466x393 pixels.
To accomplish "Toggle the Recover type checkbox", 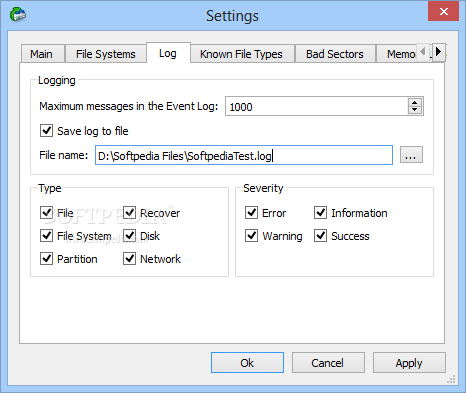I will tap(129, 213).
